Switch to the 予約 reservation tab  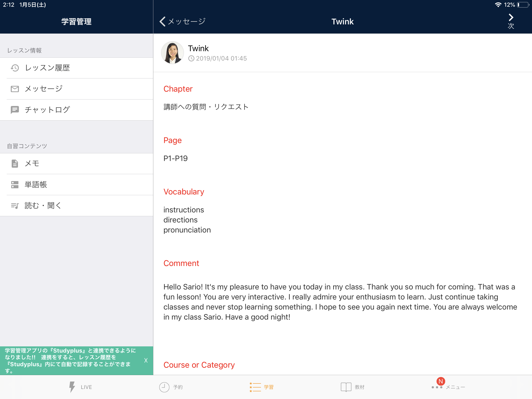pos(171,387)
